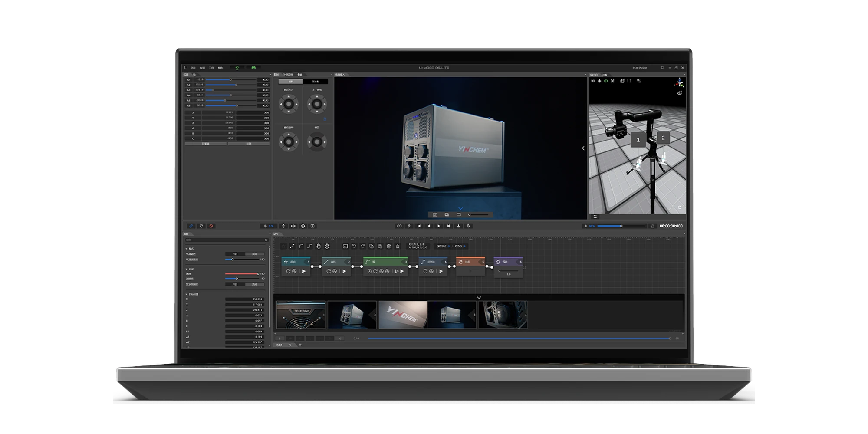868x434 pixels.
Task: Collapse the first properties section triangle
Action: pos(187,249)
